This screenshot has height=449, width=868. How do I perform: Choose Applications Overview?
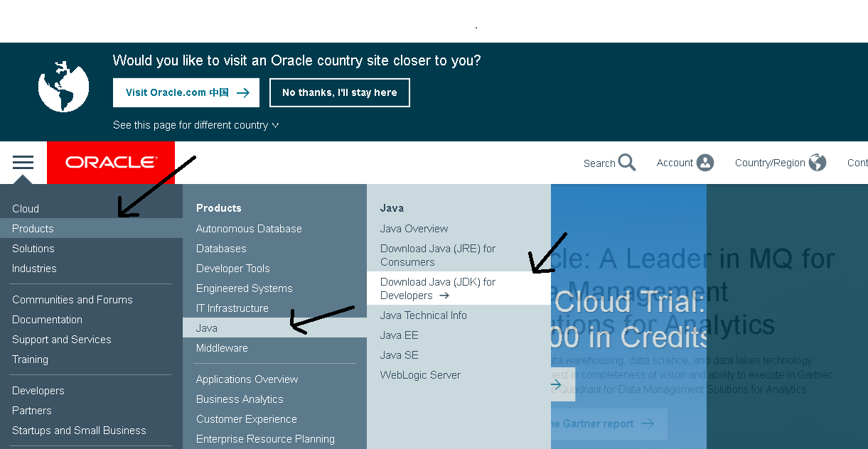[x=247, y=379]
